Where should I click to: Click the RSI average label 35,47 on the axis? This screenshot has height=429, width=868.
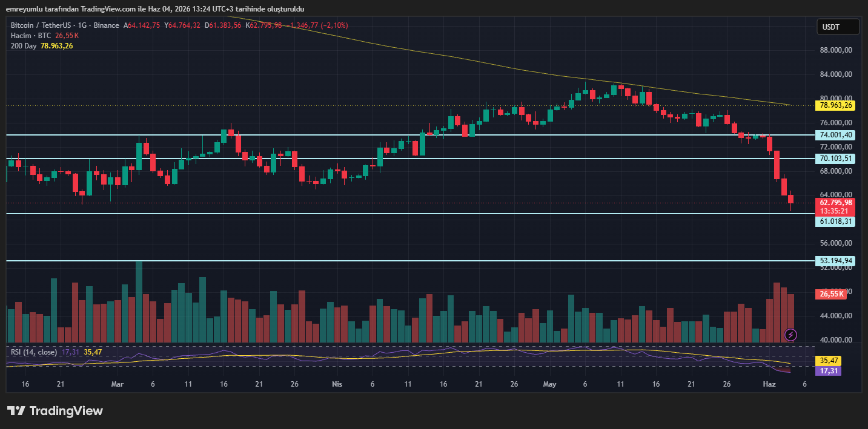[x=828, y=361]
